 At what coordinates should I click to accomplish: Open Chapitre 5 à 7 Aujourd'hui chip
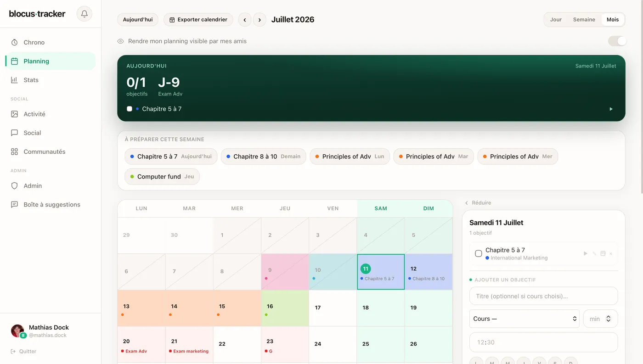(171, 157)
